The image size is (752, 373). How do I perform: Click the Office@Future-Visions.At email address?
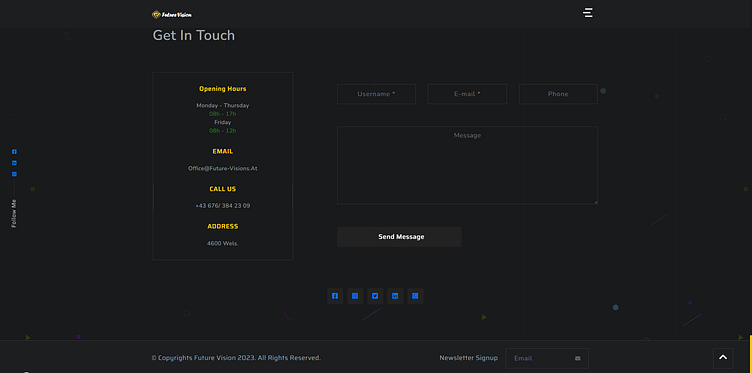coord(223,168)
